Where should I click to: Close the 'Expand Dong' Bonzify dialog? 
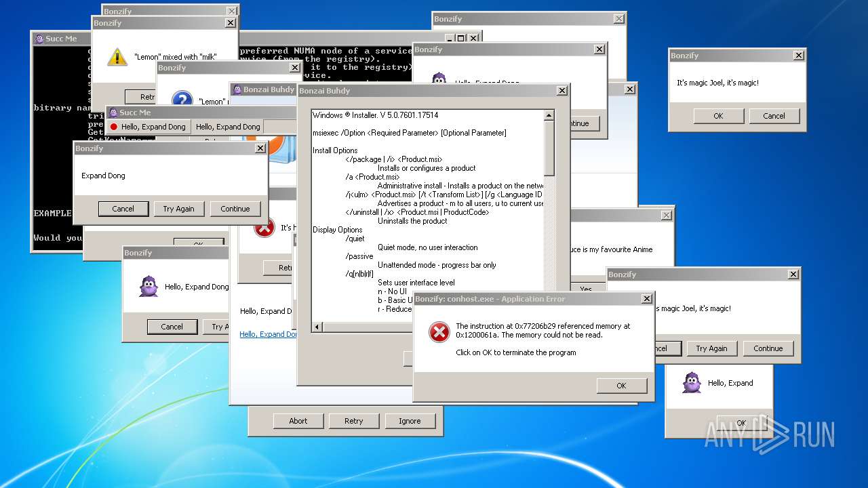point(260,148)
